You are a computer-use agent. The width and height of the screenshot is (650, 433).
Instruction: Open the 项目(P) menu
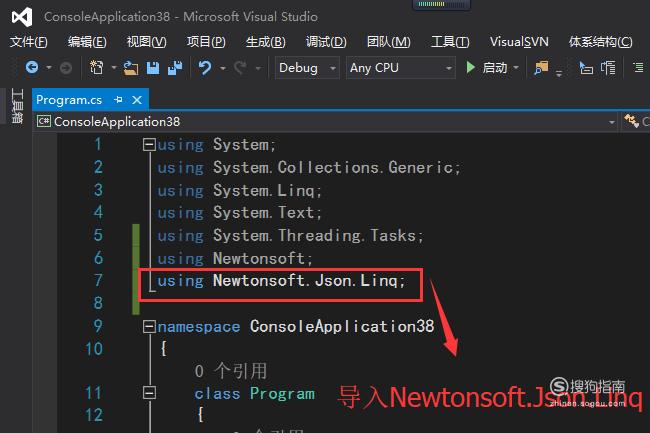206,42
